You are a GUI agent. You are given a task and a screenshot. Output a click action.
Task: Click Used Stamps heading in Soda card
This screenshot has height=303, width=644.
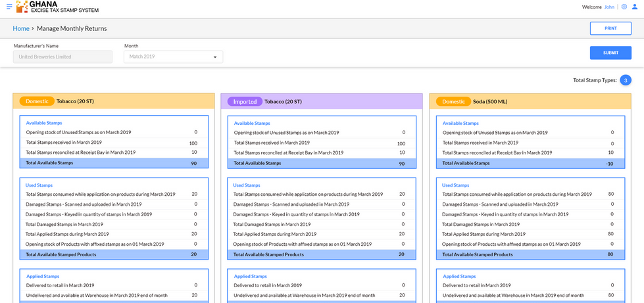tap(455, 185)
